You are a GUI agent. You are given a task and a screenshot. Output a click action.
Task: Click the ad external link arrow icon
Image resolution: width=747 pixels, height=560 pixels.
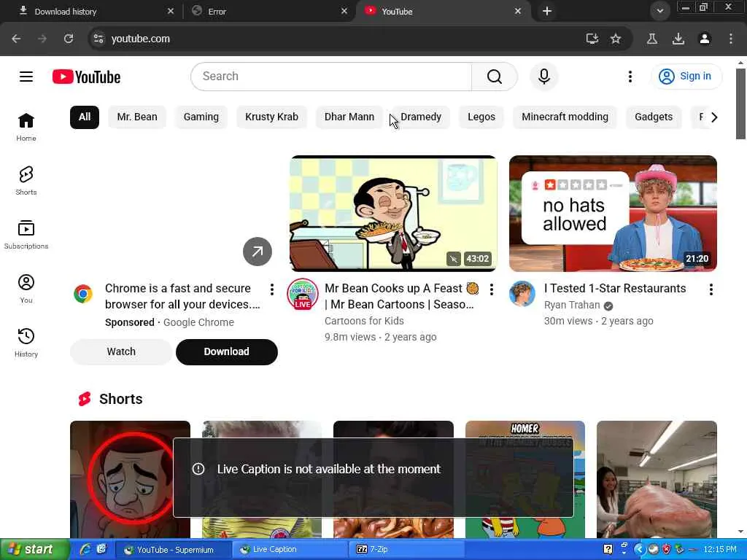[258, 252]
